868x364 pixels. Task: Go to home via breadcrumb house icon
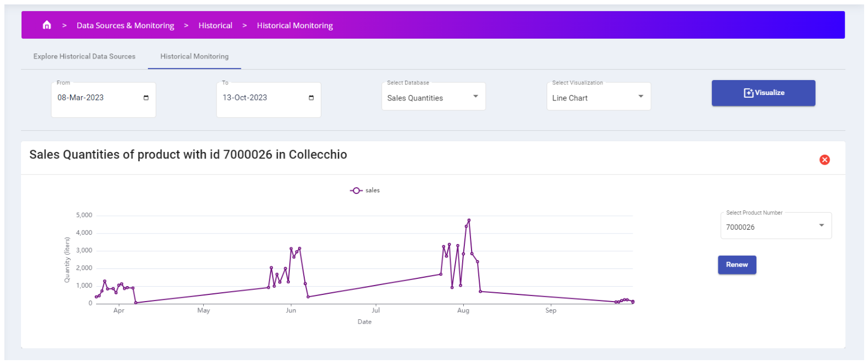pos(47,25)
